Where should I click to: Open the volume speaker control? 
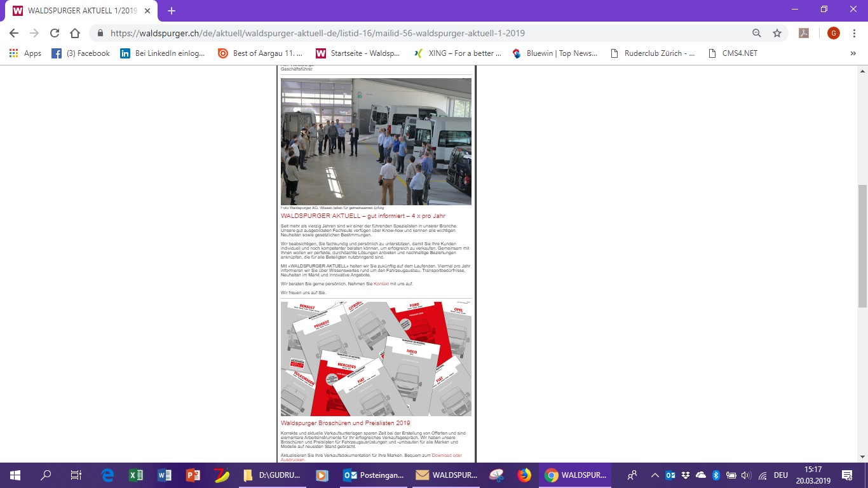pos(747,475)
